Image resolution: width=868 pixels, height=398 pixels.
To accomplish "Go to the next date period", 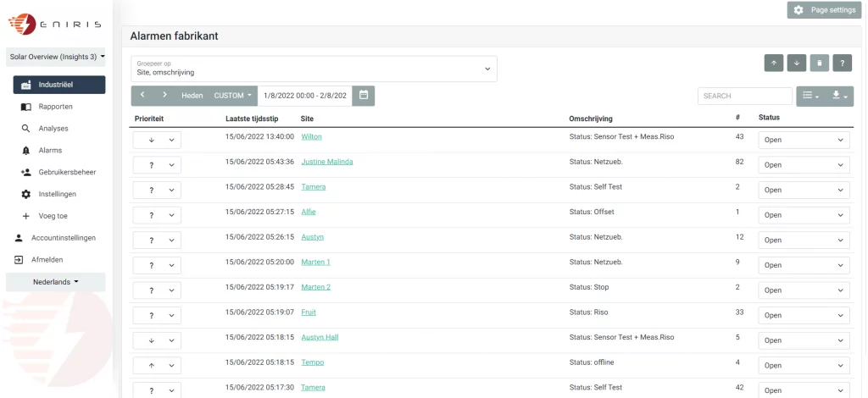I will [164, 95].
